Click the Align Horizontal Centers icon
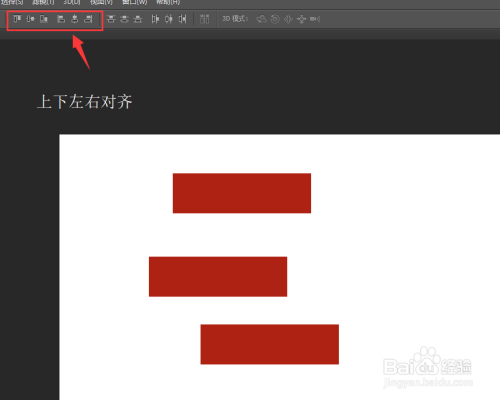This screenshot has height=400, width=500. (x=75, y=19)
